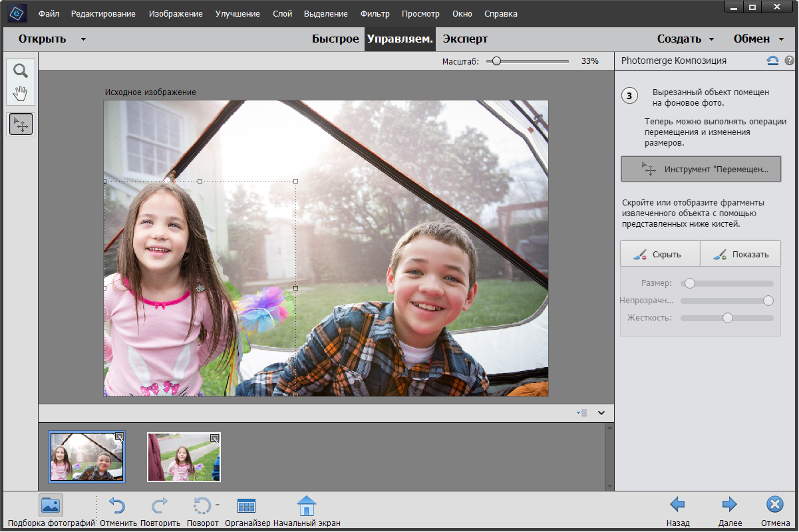Choose the Показать brush mode
The image size is (799, 532).
(x=740, y=254)
